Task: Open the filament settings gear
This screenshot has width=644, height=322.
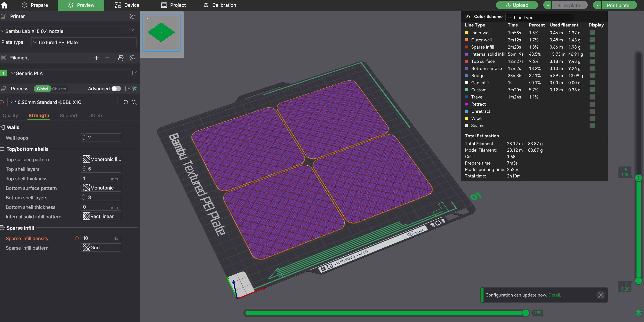Action: pyautogui.click(x=132, y=58)
